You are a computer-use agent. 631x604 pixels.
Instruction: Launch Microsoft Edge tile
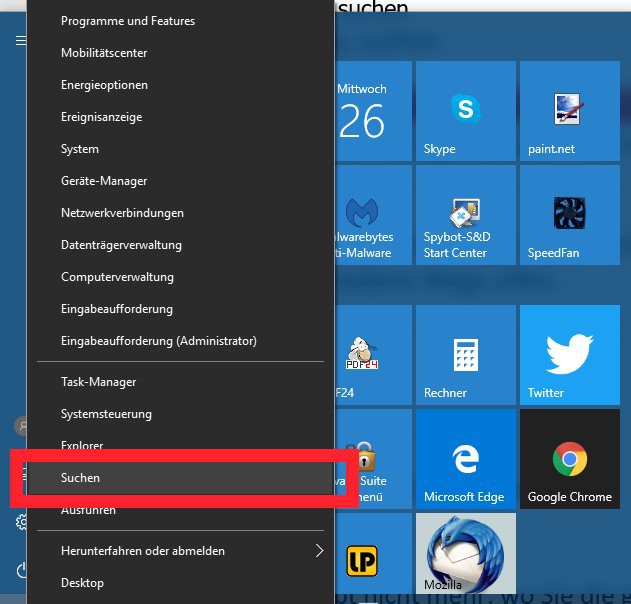[x=465, y=458]
